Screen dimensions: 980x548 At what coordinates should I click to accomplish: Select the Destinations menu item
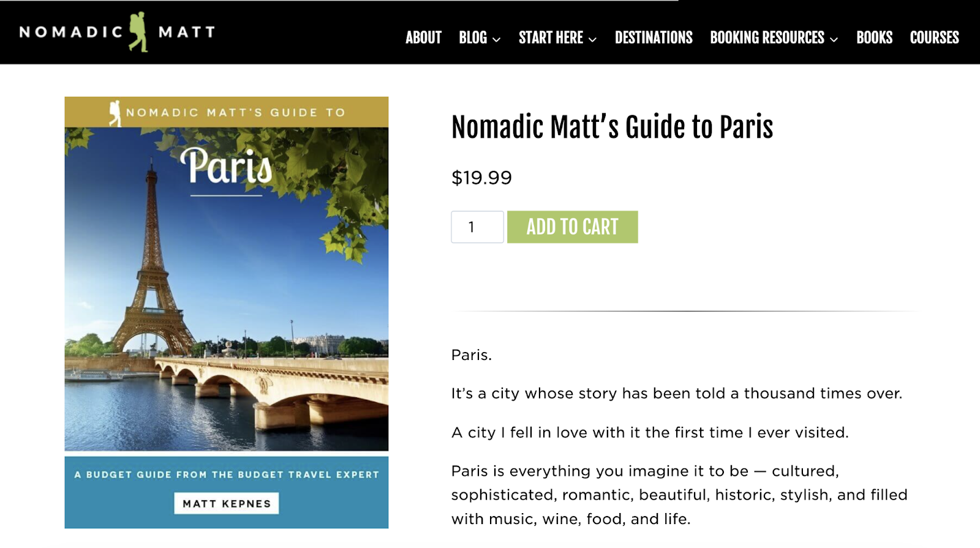[x=653, y=37]
